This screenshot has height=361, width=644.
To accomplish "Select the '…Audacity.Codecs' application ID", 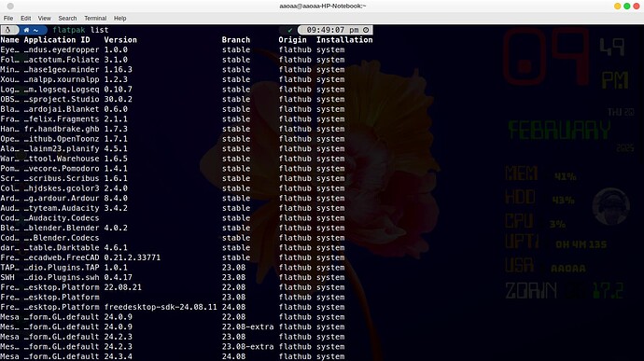I will 62,218.
